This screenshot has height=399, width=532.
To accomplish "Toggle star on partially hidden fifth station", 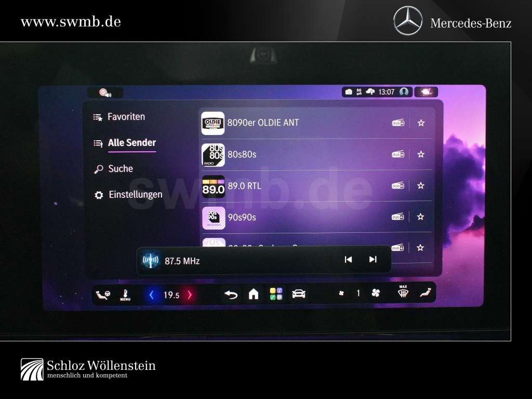I will click(420, 248).
